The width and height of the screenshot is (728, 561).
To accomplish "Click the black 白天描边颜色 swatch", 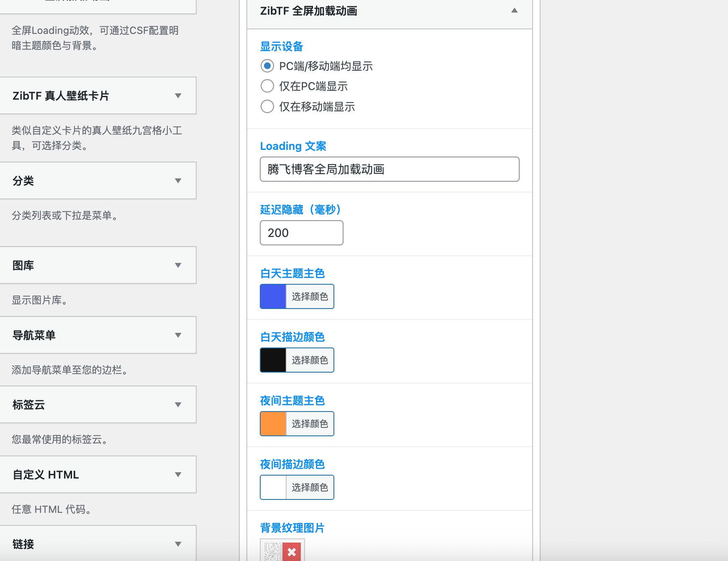I will point(272,360).
